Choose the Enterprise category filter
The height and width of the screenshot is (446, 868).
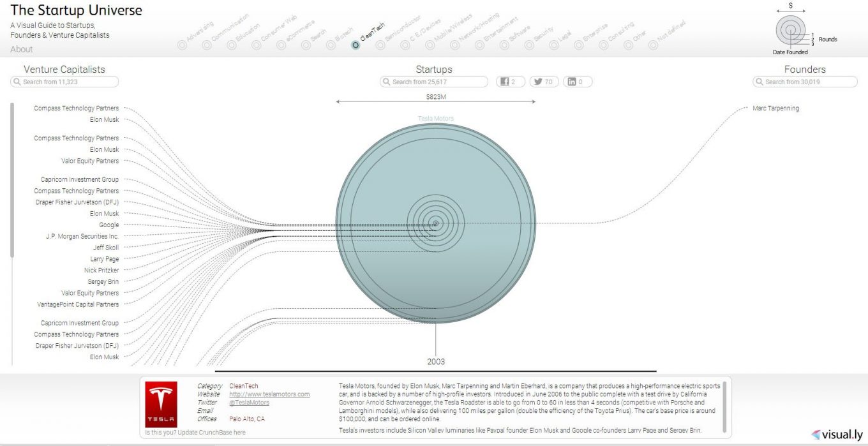579,45
